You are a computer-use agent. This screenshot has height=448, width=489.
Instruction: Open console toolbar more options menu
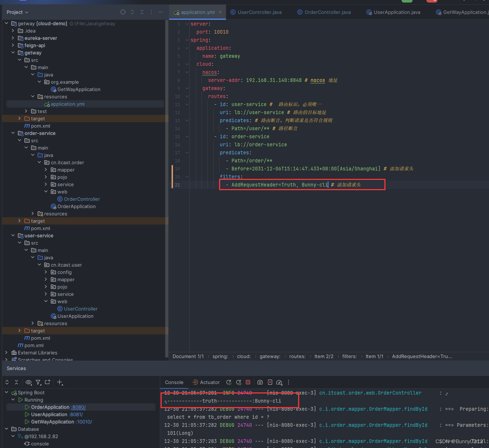(289, 382)
